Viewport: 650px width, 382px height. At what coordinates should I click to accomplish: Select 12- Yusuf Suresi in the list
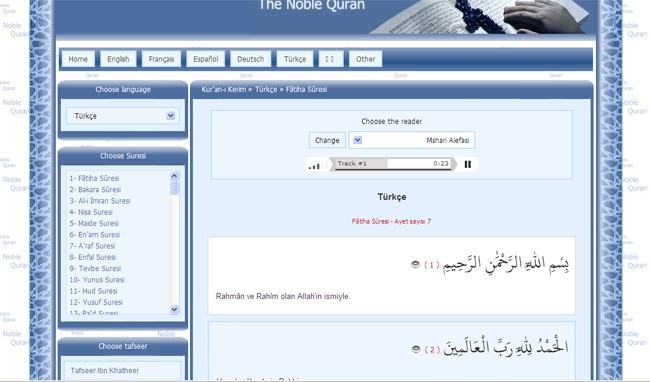point(96,302)
